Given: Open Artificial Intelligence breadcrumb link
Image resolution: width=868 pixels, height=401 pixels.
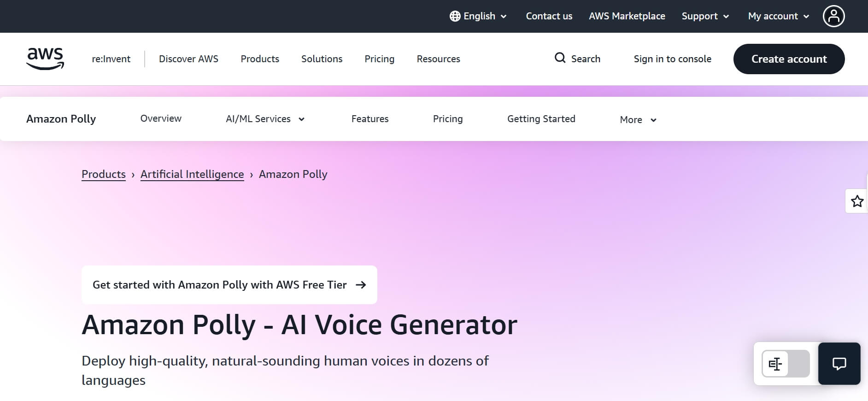Looking at the screenshot, I should (192, 174).
